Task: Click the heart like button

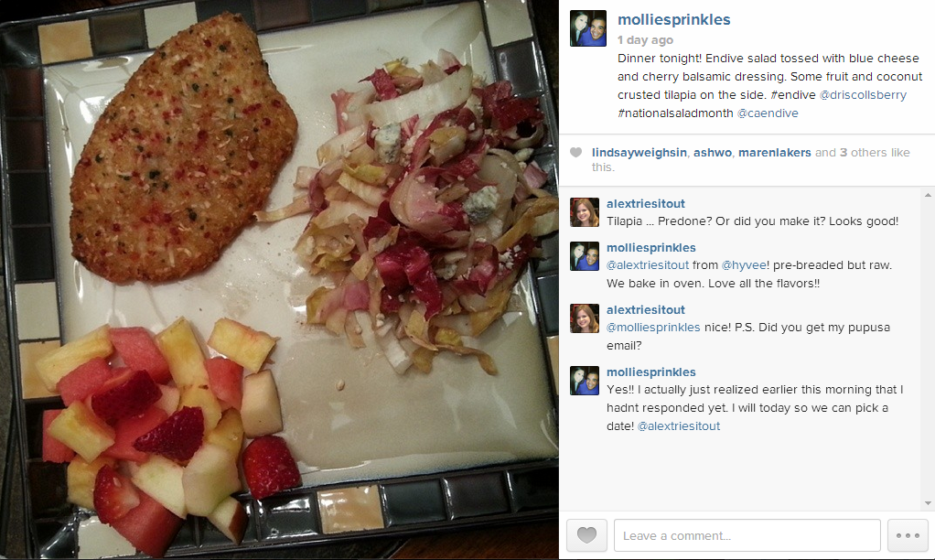Action: (x=586, y=535)
